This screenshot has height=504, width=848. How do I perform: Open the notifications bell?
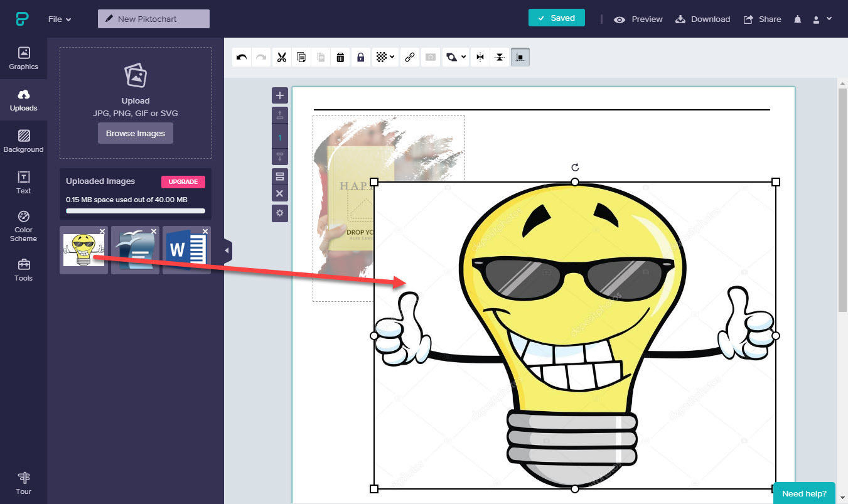click(797, 19)
